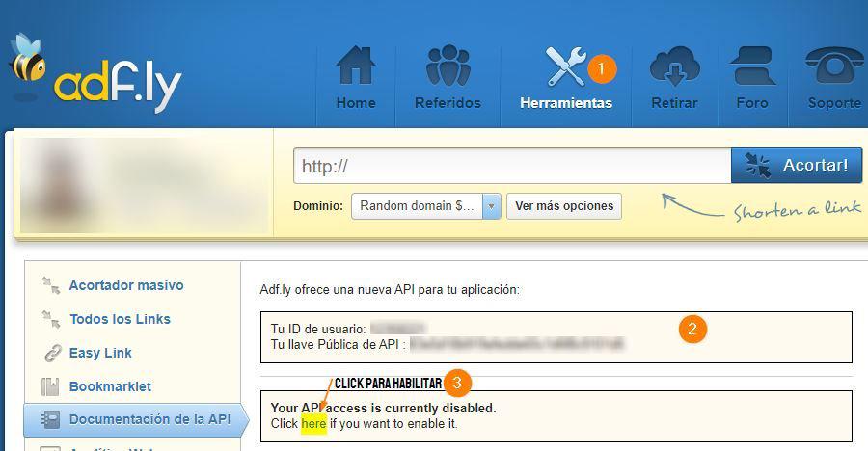Go to Soporte menu label
This screenshot has width=868, height=451.
[834, 103]
